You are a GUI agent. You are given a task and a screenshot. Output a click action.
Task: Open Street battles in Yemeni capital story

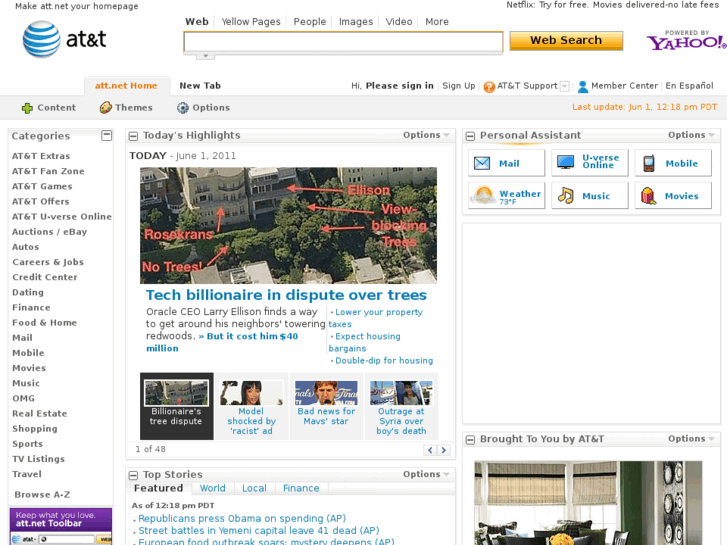(259, 531)
